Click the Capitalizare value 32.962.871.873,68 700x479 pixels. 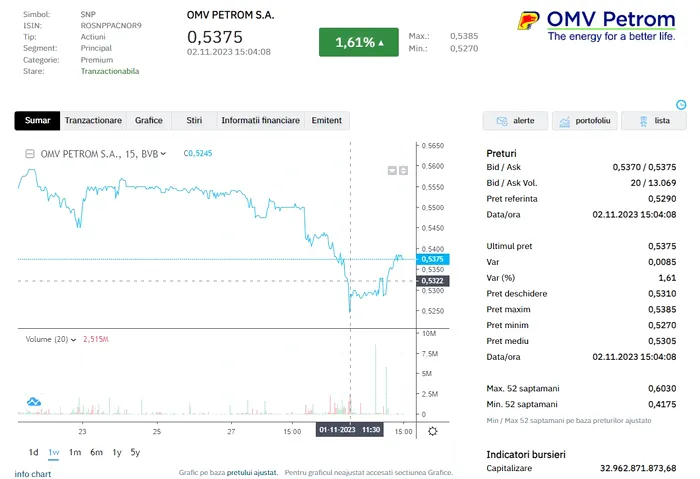coord(638,468)
